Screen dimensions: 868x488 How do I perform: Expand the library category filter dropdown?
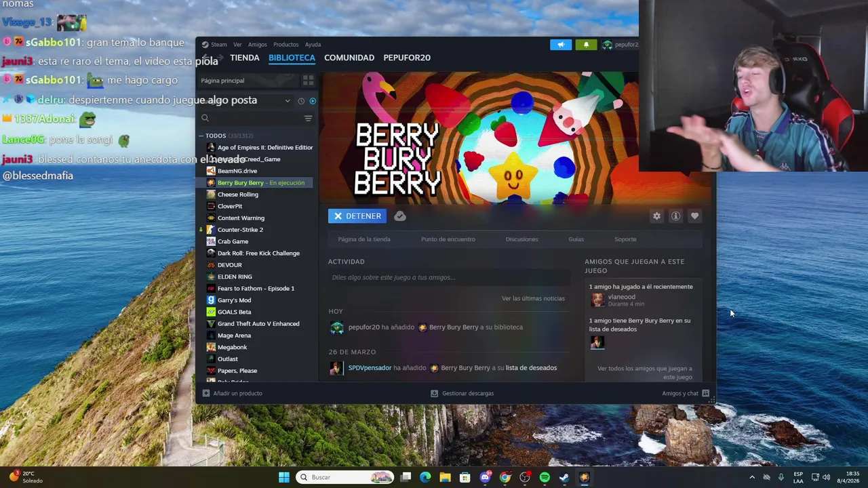tap(288, 101)
